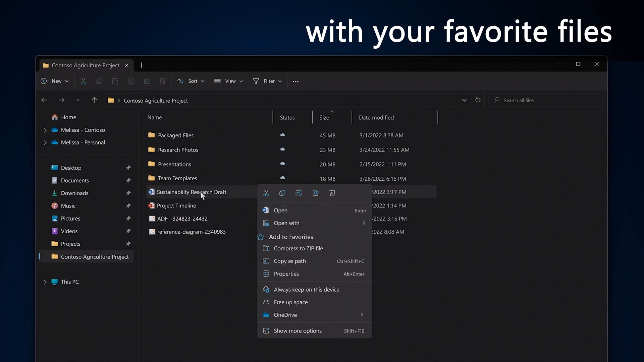This screenshot has height=362, width=644.
Task: Click the Share icon in the context menu
Action: (316, 193)
